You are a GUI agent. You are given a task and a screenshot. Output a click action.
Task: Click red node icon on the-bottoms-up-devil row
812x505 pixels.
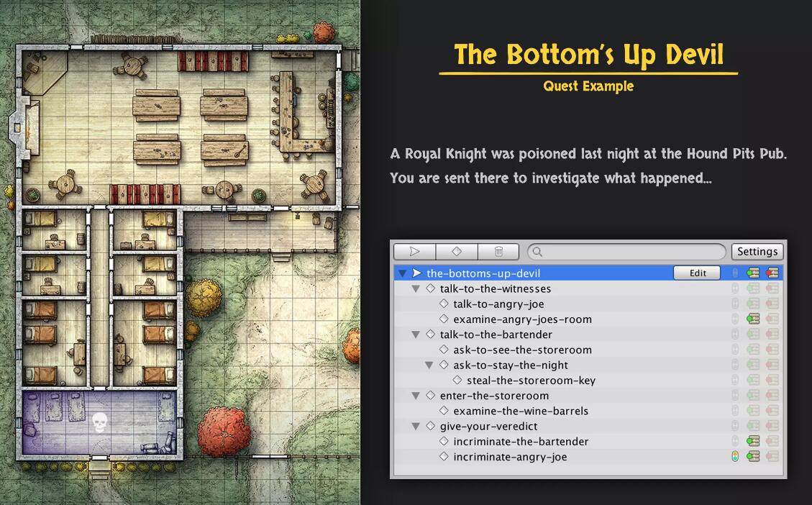pyautogui.click(x=772, y=273)
